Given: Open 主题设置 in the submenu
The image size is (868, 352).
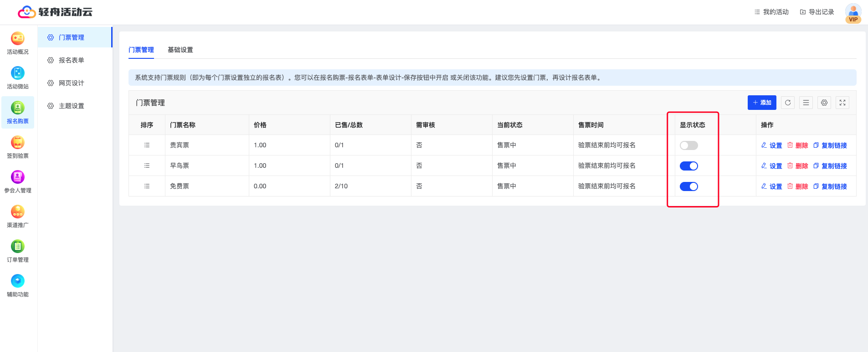Looking at the screenshot, I should tap(75, 106).
